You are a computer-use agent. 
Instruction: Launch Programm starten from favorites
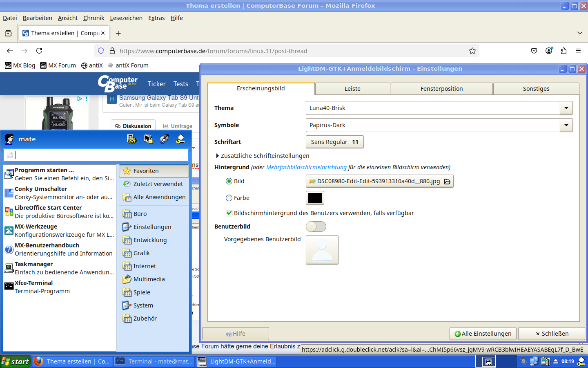[x=60, y=174]
